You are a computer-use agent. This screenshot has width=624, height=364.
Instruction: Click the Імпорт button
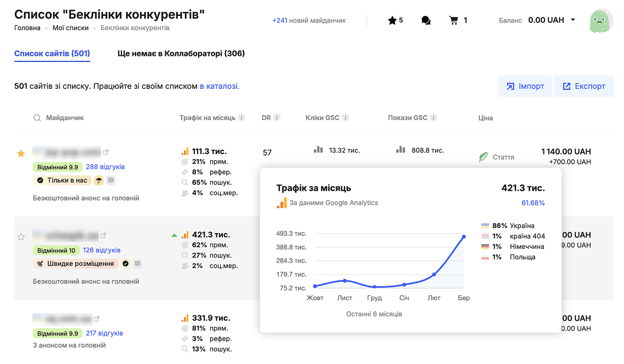point(525,86)
